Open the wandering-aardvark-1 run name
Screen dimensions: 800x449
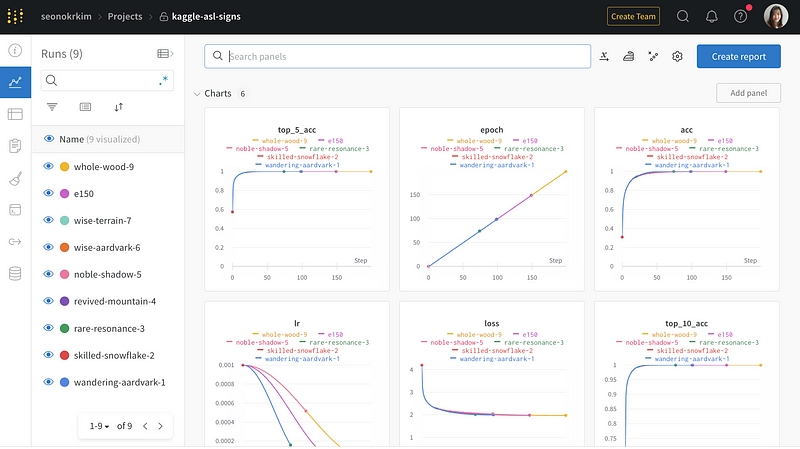pyautogui.click(x=119, y=382)
